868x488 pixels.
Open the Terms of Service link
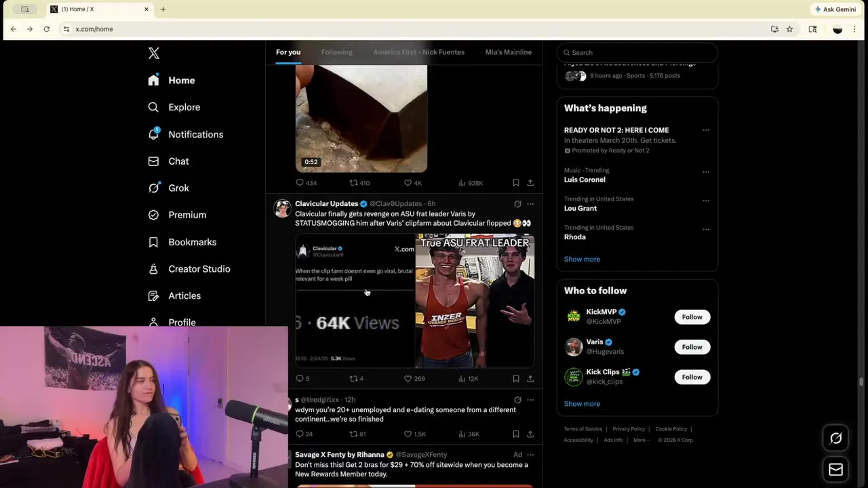click(583, 429)
